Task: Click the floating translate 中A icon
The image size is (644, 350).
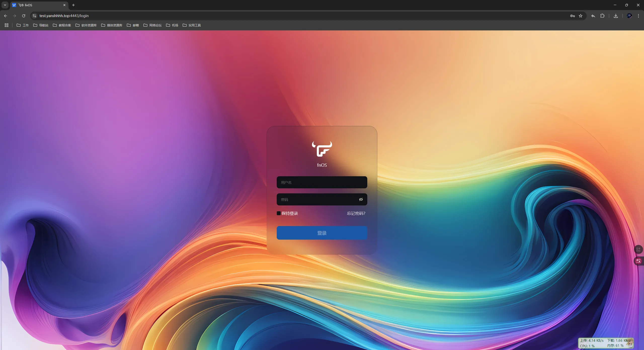Action: pos(638,261)
